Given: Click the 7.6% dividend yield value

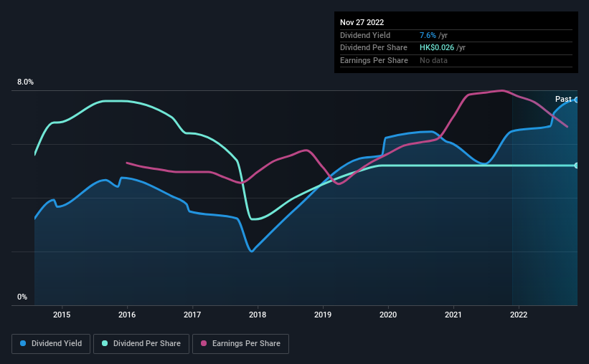Looking at the screenshot, I should [x=428, y=35].
